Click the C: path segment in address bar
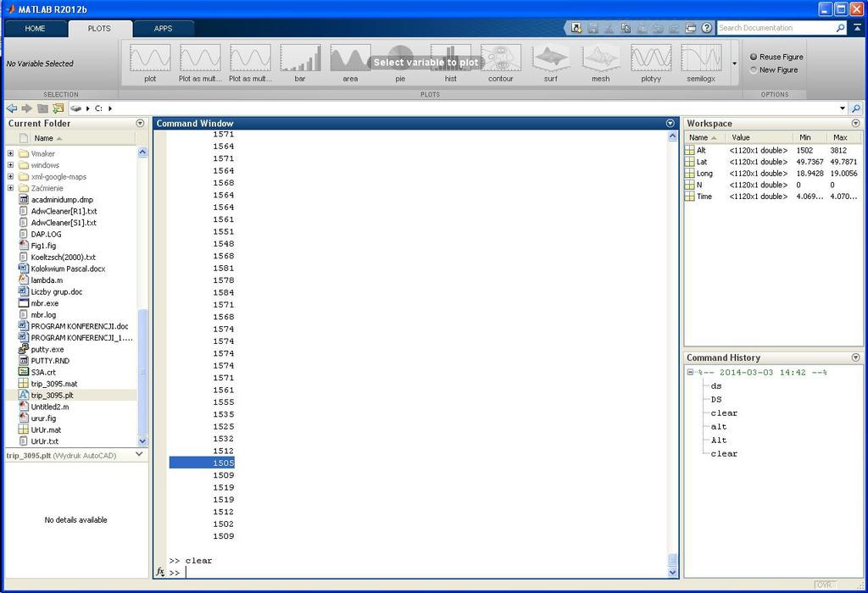The image size is (868, 593). tap(98, 108)
